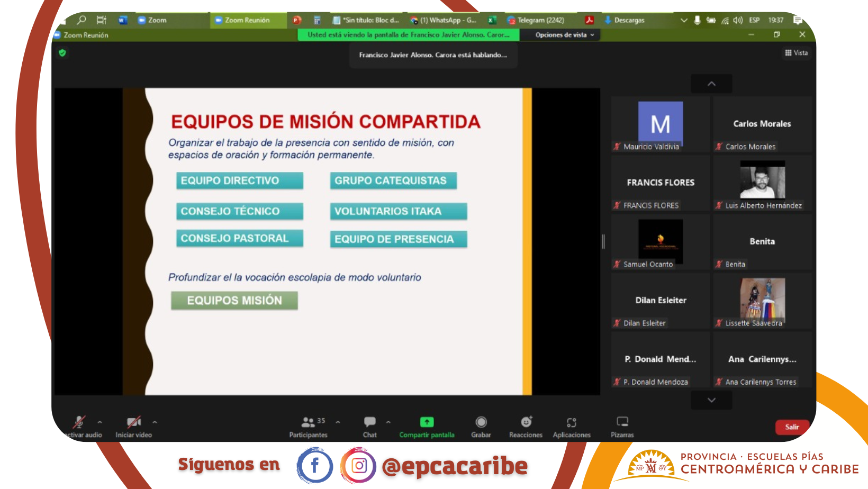
Task: Click the Compartir pantalla icon
Action: [x=427, y=422]
